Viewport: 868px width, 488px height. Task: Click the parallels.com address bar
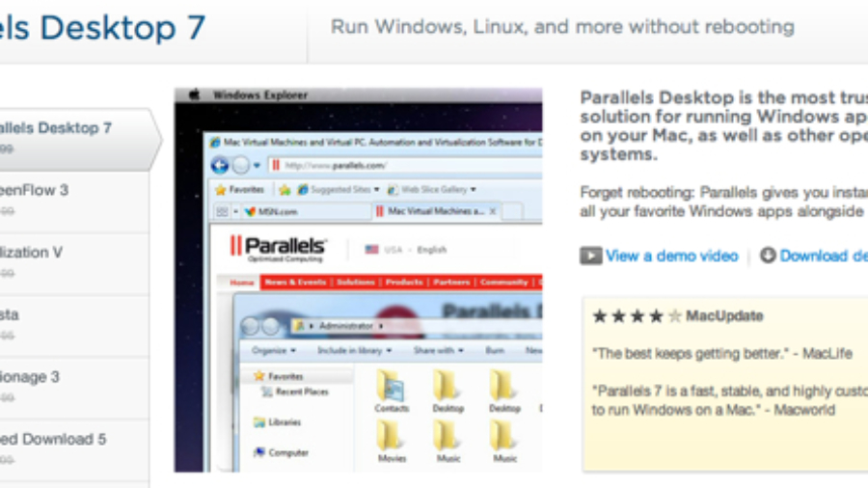point(404,165)
